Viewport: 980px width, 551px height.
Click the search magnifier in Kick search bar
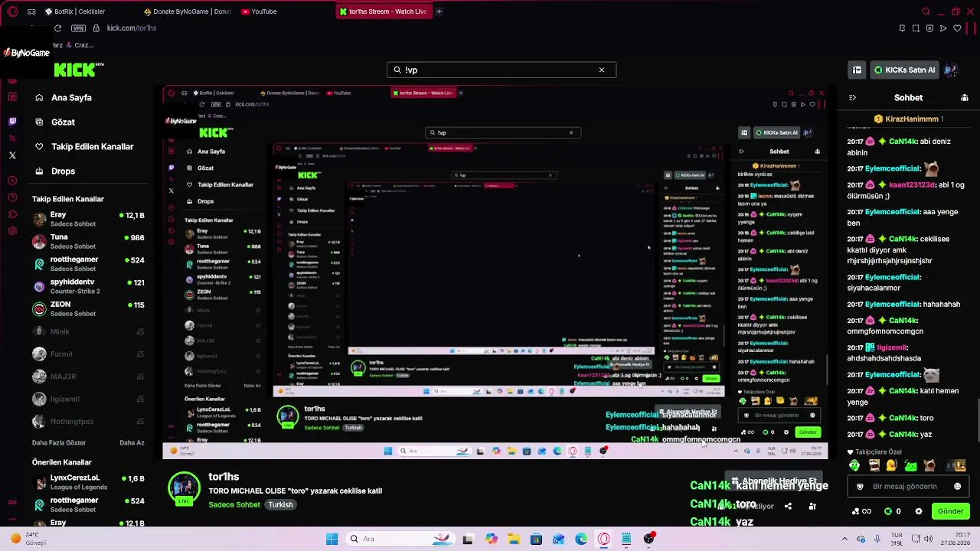pyautogui.click(x=397, y=70)
